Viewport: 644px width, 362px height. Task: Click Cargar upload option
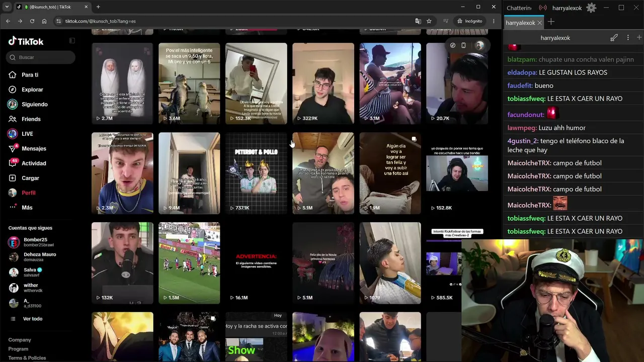click(x=30, y=178)
